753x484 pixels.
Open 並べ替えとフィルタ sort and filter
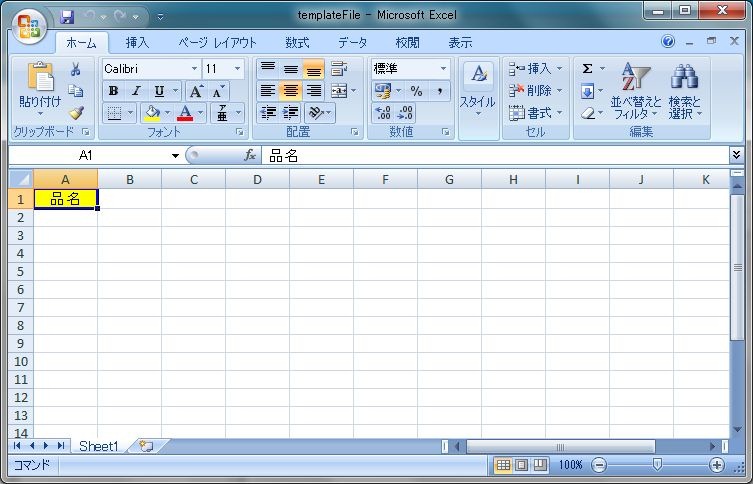coord(636,90)
